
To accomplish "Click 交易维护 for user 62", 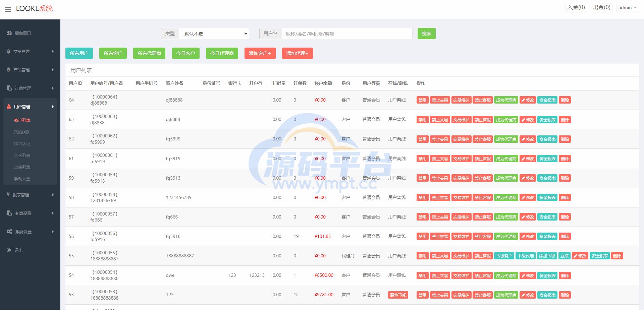I will coord(462,139).
